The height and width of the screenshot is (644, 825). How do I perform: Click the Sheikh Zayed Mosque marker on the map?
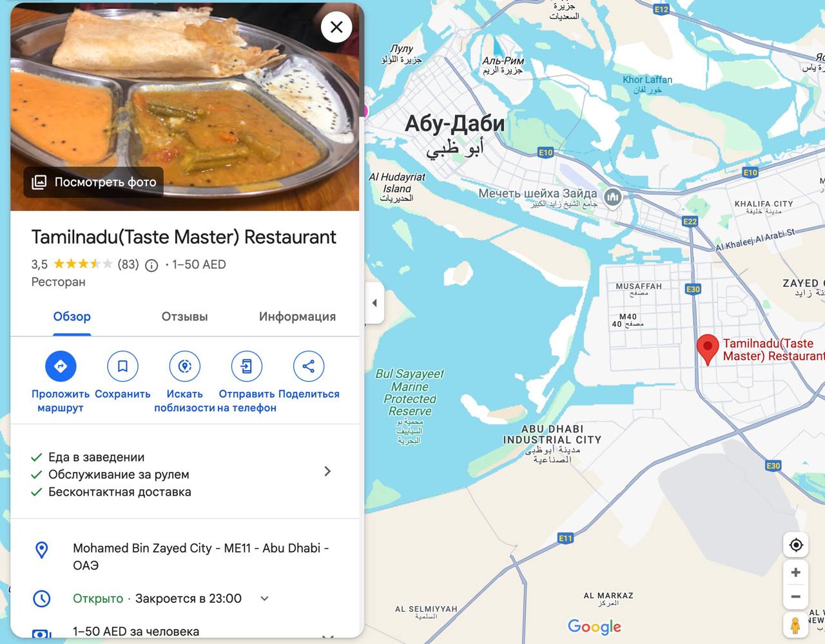tap(613, 197)
